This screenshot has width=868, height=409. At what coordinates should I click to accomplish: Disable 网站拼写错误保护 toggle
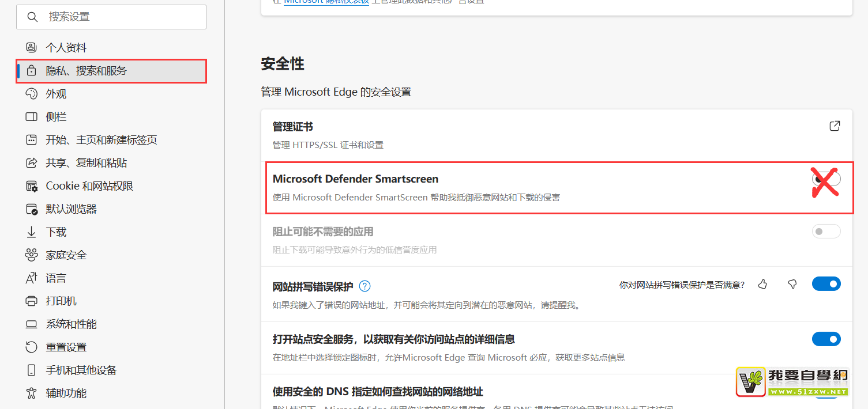pyautogui.click(x=826, y=284)
